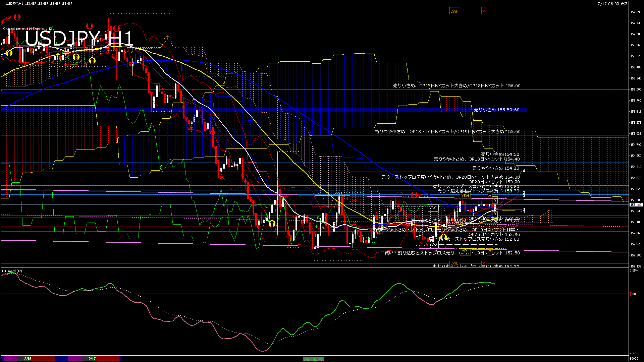This screenshot has width=644, height=362.
Task: Select the blue 売り小さめ 155.50-60 zone band
Action: (x=496, y=110)
